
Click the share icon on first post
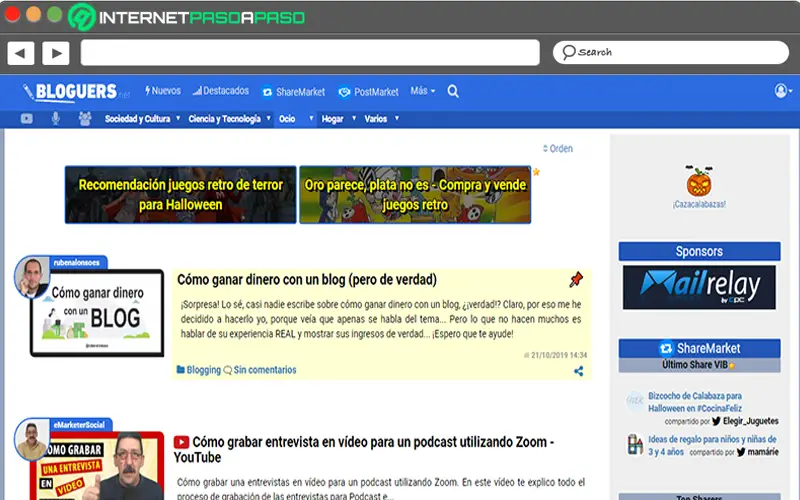(579, 371)
